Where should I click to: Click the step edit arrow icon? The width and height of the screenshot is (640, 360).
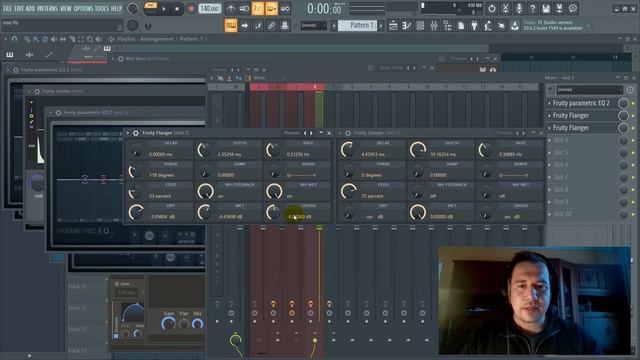[244, 26]
